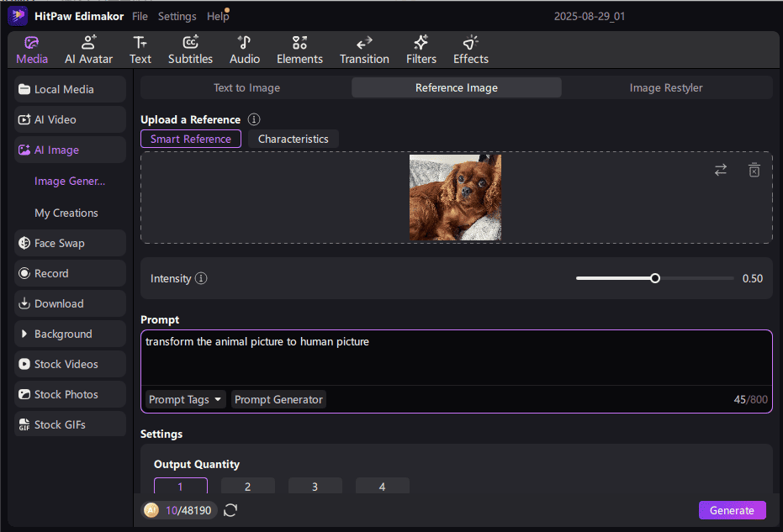Replace the reference image with swap icon

720,170
